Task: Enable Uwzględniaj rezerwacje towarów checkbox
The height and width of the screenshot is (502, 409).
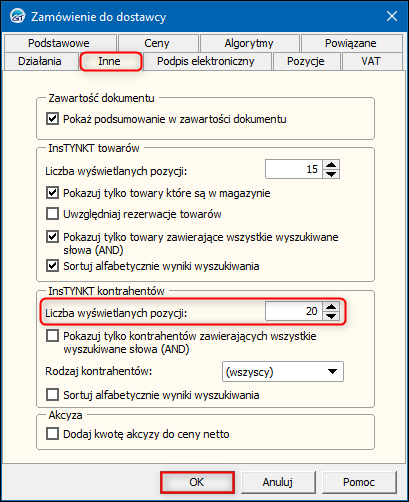Action: (x=52, y=214)
